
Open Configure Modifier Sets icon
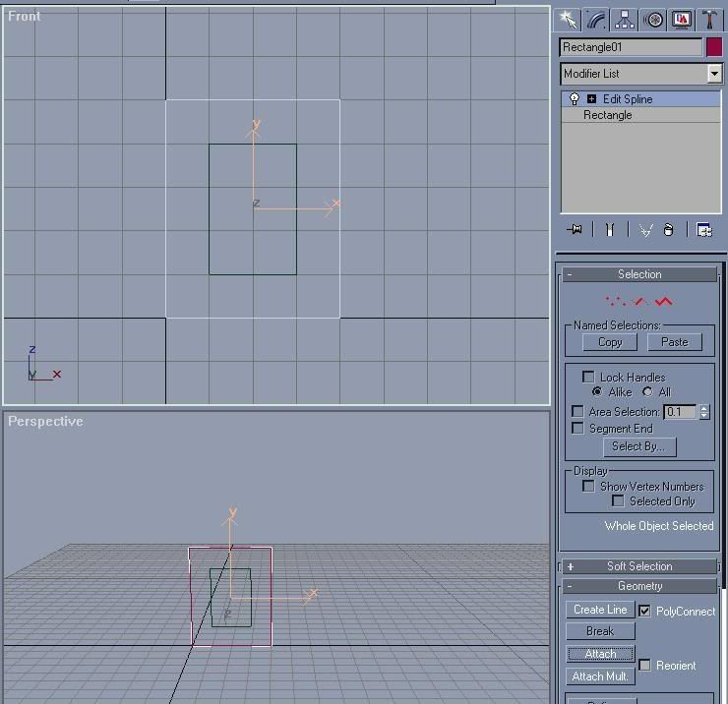(704, 230)
